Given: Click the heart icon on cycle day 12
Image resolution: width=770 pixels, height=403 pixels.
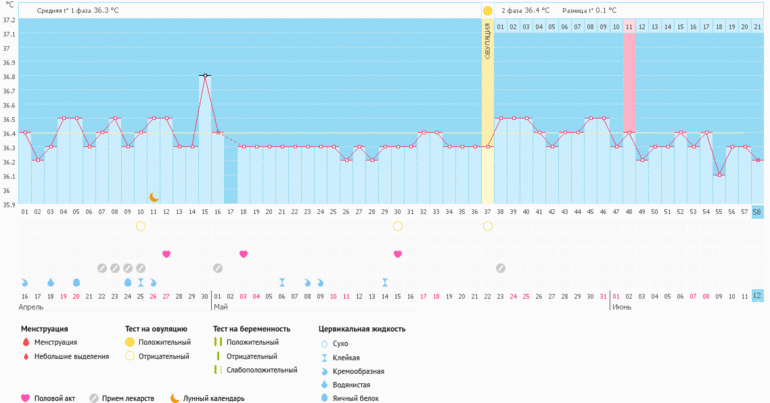Looking at the screenshot, I should 166,254.
